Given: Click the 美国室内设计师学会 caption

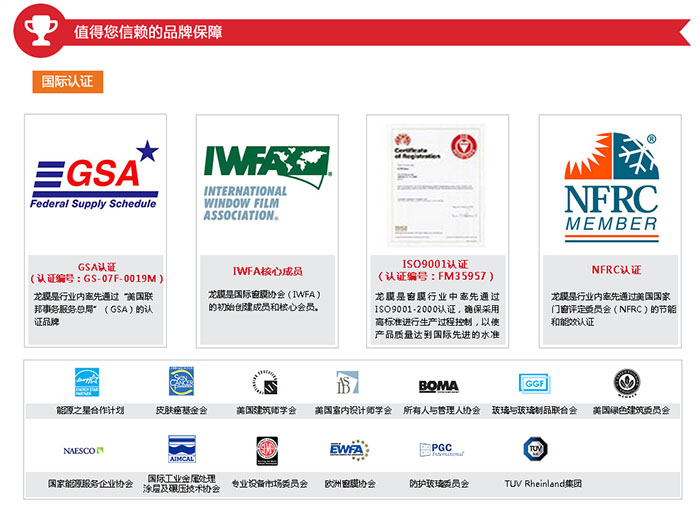Looking at the screenshot, I should [x=353, y=410].
